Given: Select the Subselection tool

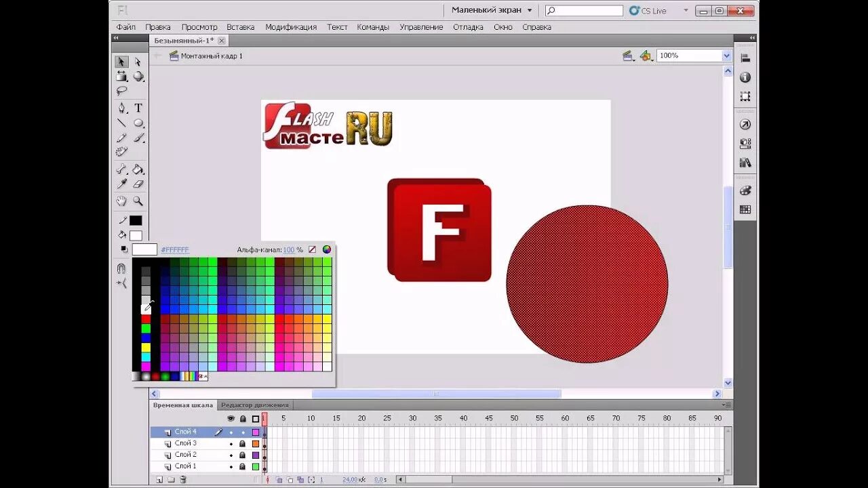Looking at the screenshot, I should 138,62.
